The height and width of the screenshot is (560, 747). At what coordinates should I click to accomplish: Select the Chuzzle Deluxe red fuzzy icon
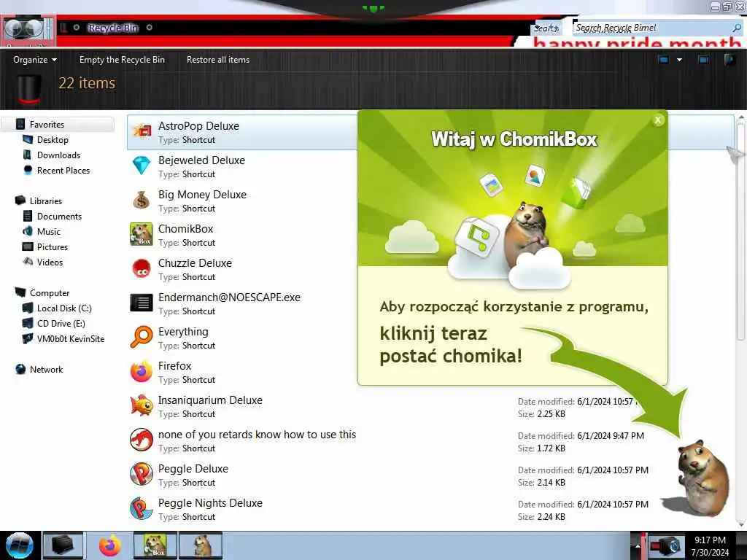pyautogui.click(x=142, y=268)
